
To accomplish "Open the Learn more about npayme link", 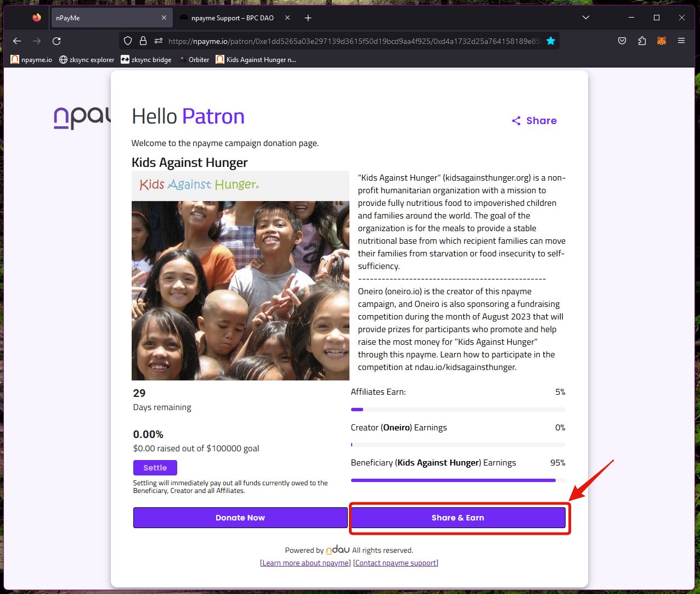I will 306,563.
